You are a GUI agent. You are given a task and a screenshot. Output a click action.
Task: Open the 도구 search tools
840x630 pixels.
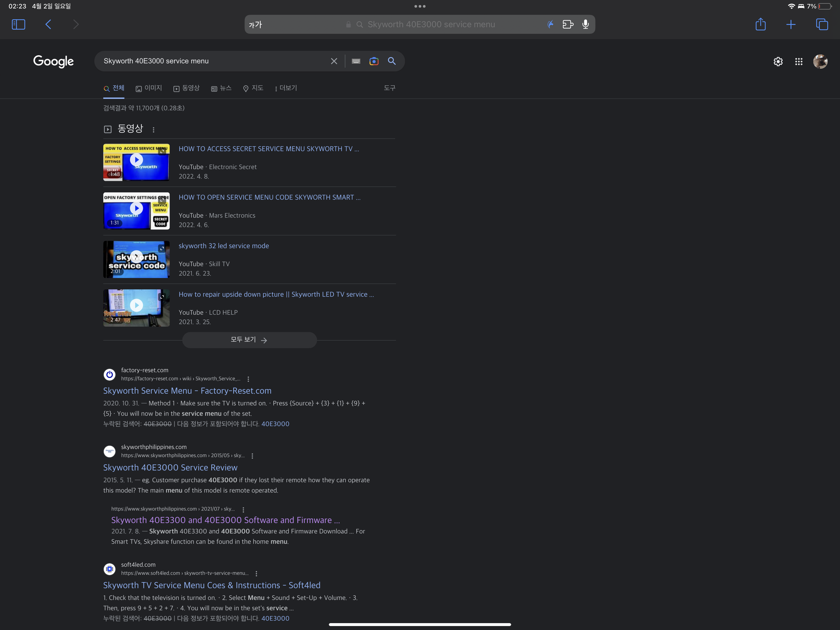point(389,88)
